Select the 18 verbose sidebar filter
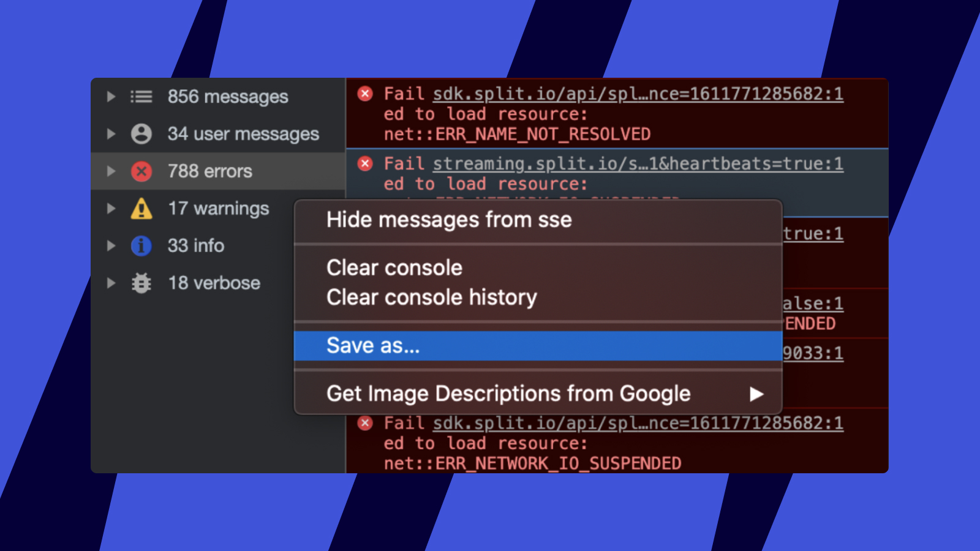 tap(214, 283)
